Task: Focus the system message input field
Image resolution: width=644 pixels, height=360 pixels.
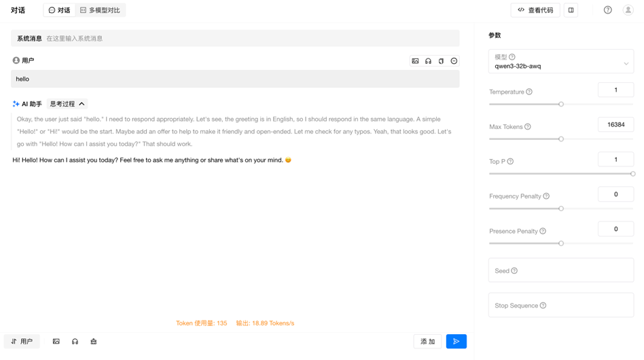Action: click(x=235, y=39)
